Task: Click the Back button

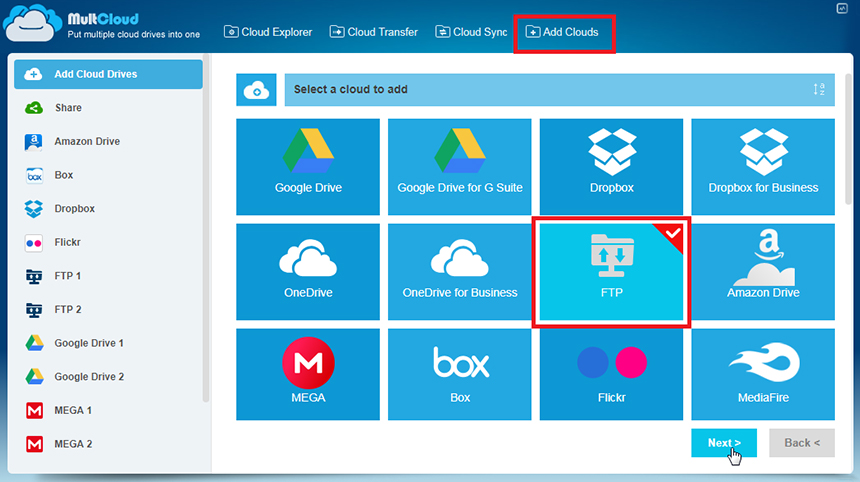Action: point(802,443)
